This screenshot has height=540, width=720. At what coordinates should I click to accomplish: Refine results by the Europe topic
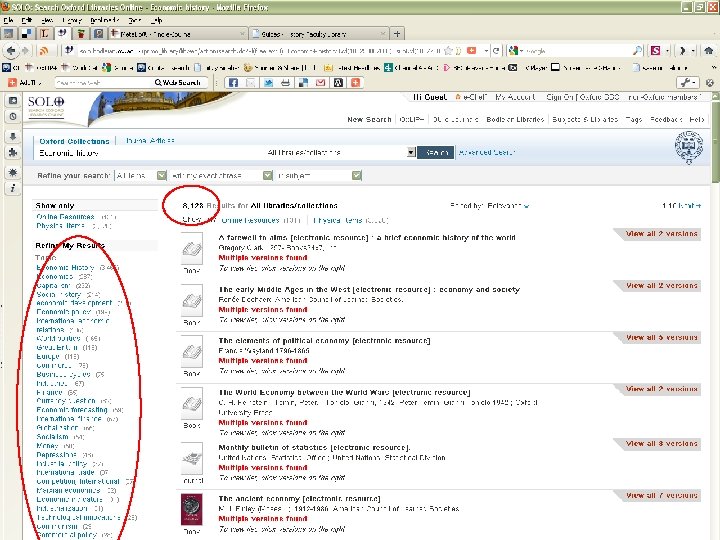(48, 356)
